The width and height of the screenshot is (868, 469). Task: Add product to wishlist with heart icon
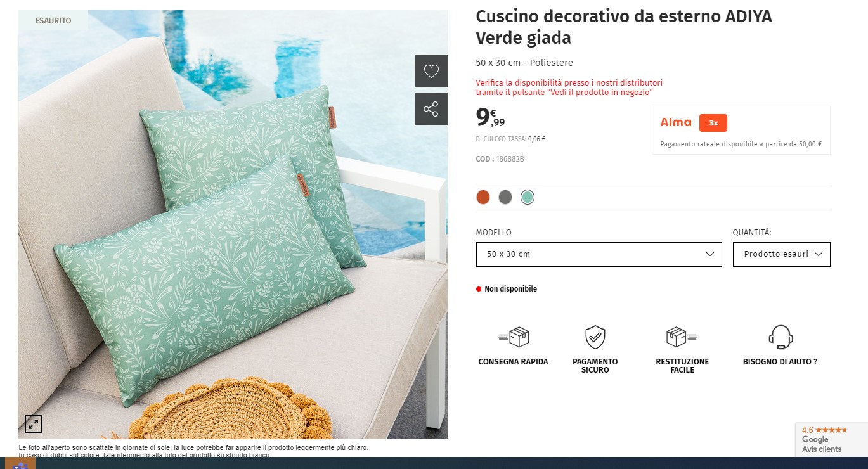click(x=431, y=71)
